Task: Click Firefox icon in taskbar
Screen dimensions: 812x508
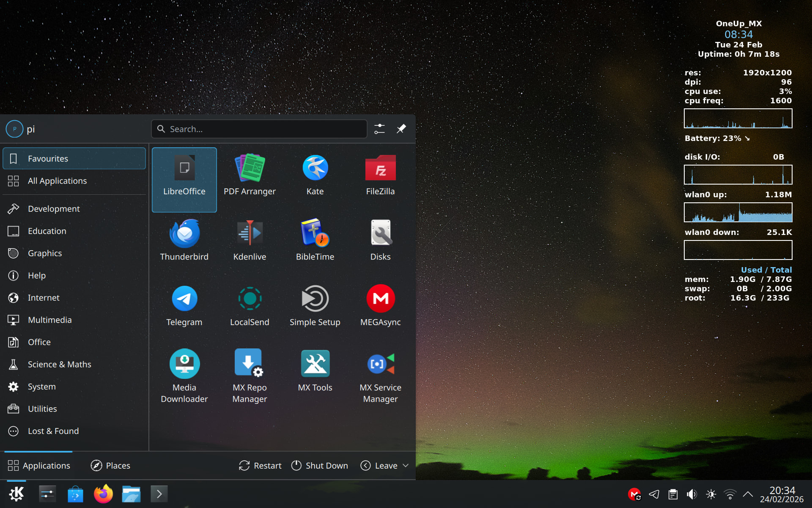Action: pyautogui.click(x=103, y=494)
